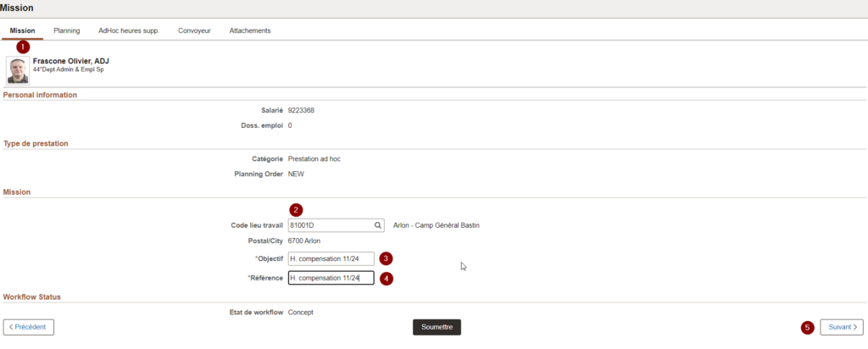Click the red step marker number 5
The height and width of the screenshot is (349, 868).
click(x=808, y=327)
